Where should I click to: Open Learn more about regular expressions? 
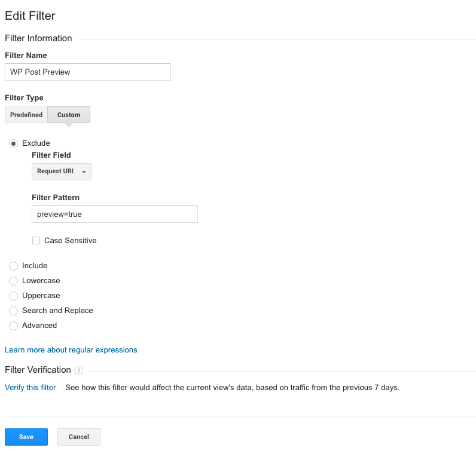pos(71,350)
